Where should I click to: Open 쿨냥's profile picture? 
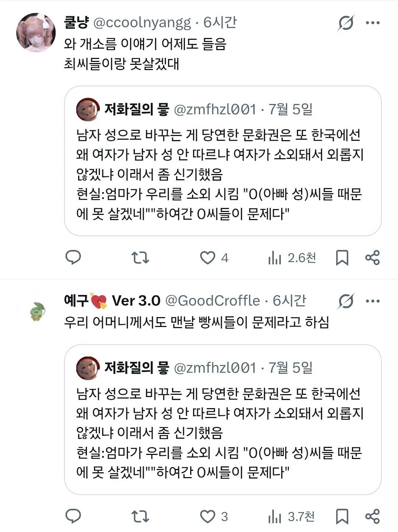pyautogui.click(x=36, y=32)
